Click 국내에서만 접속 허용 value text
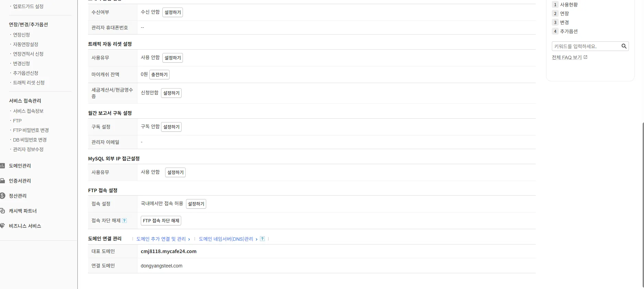 [162, 203]
